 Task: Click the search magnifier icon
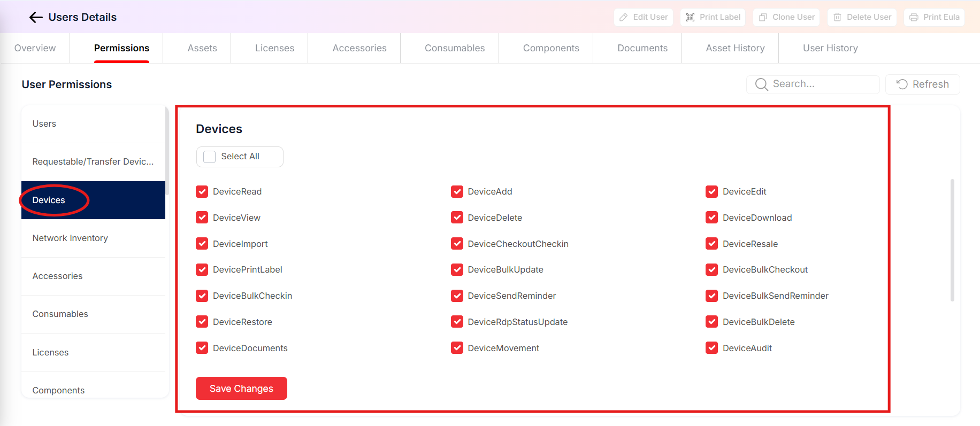coord(761,84)
